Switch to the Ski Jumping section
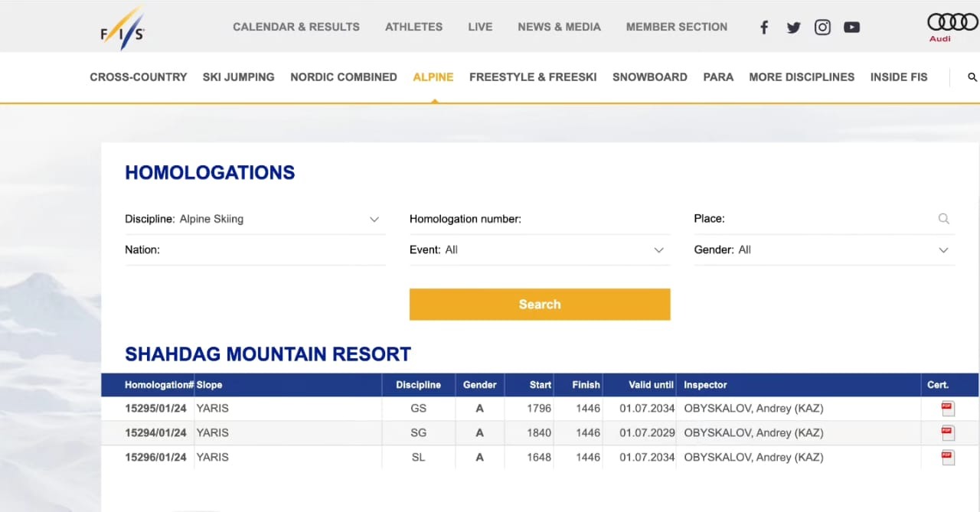This screenshot has width=980, height=512. 238,77
